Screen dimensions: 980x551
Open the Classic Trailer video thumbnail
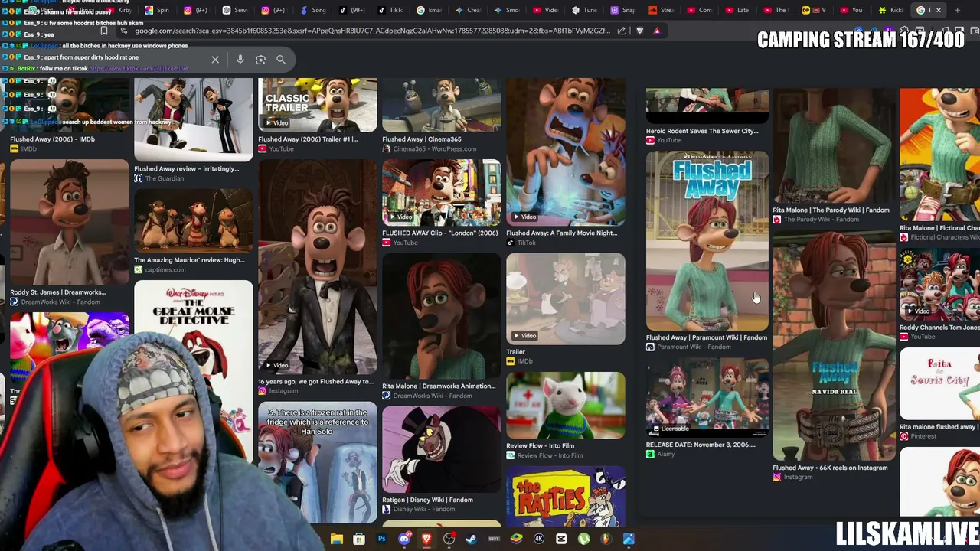(x=318, y=105)
